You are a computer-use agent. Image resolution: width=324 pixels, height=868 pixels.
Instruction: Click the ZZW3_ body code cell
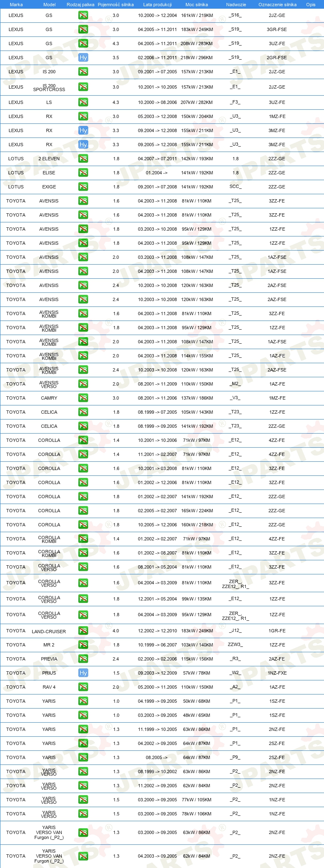tap(235, 645)
